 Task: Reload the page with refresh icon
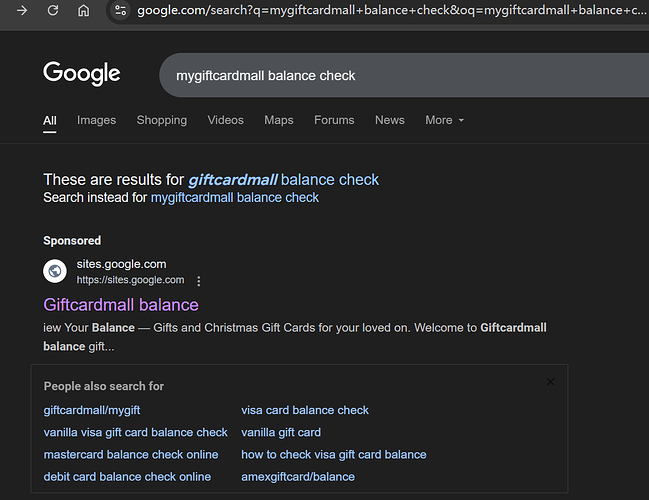53,10
